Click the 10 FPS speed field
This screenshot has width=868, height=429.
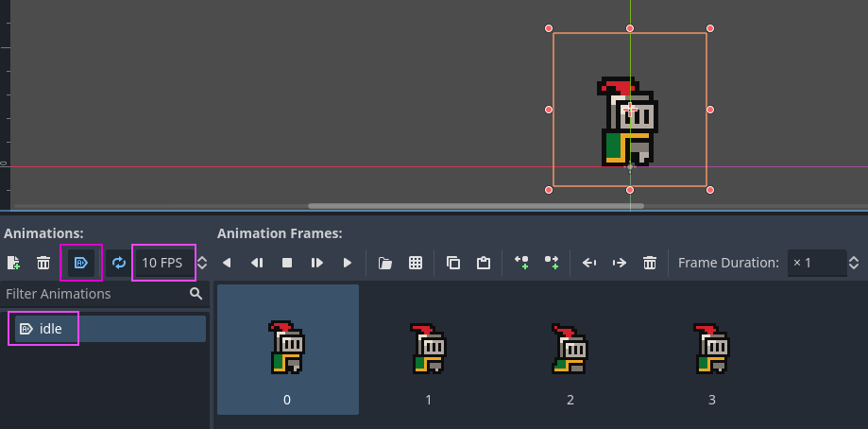(162, 263)
